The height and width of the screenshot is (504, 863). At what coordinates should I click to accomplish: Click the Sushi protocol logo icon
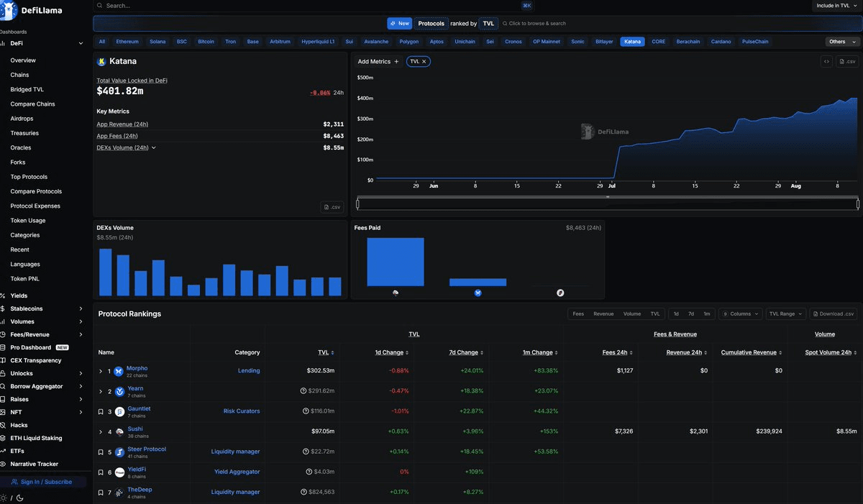(x=119, y=432)
